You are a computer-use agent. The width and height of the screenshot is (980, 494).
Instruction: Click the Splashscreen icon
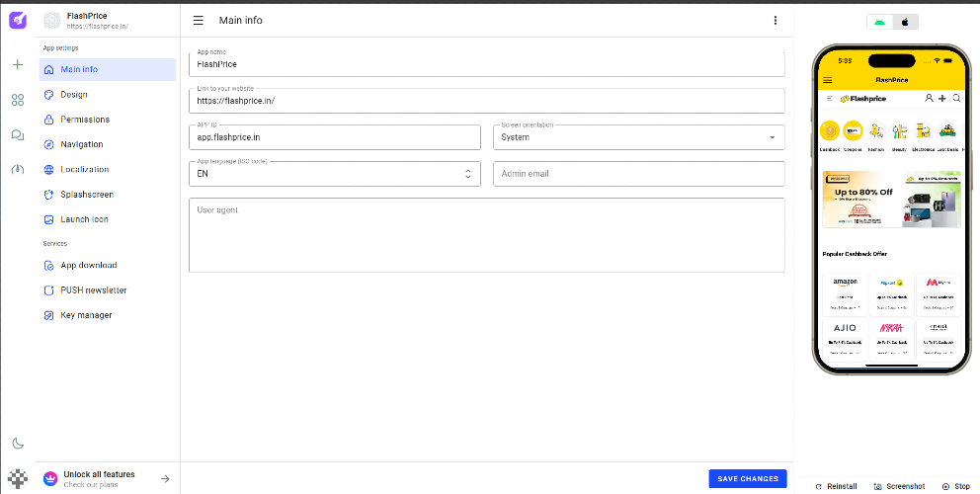(x=48, y=195)
